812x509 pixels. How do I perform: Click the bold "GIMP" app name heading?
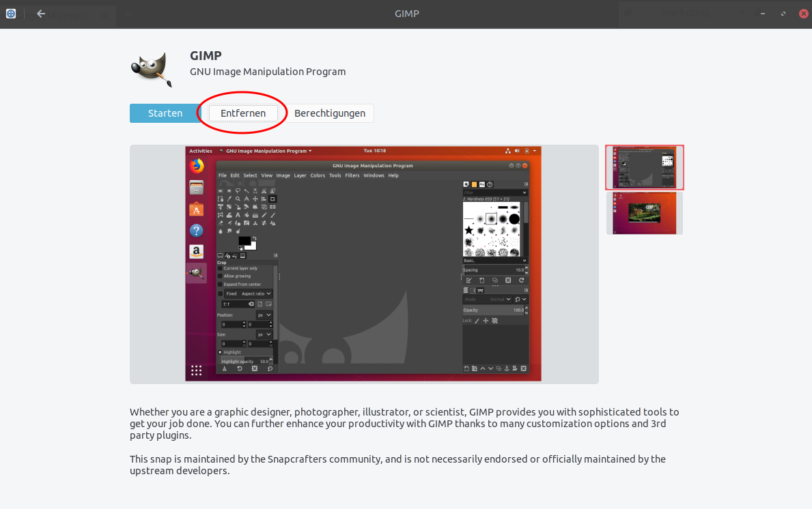(206, 55)
